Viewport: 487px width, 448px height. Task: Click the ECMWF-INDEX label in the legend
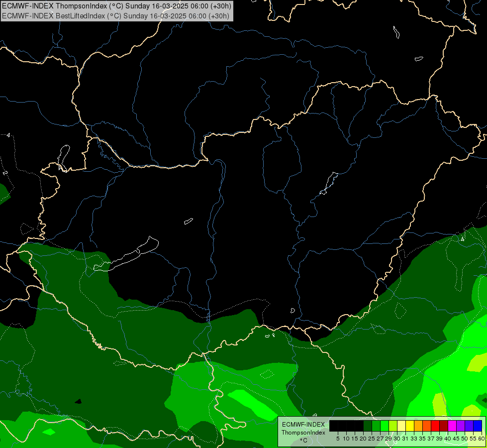coord(303,425)
